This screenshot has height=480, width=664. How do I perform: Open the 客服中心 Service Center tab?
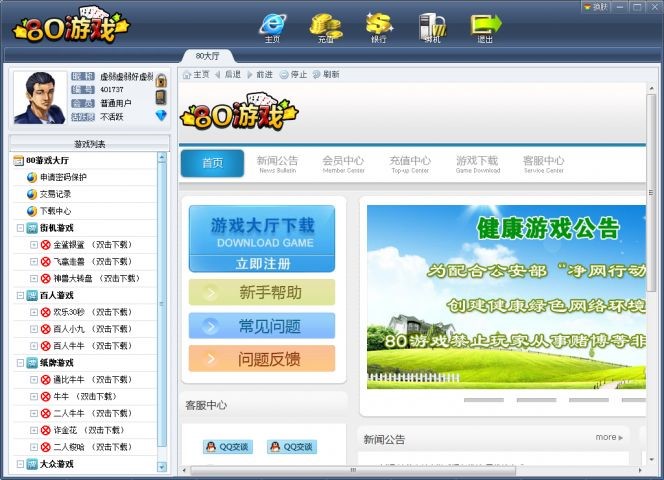[x=543, y=164]
